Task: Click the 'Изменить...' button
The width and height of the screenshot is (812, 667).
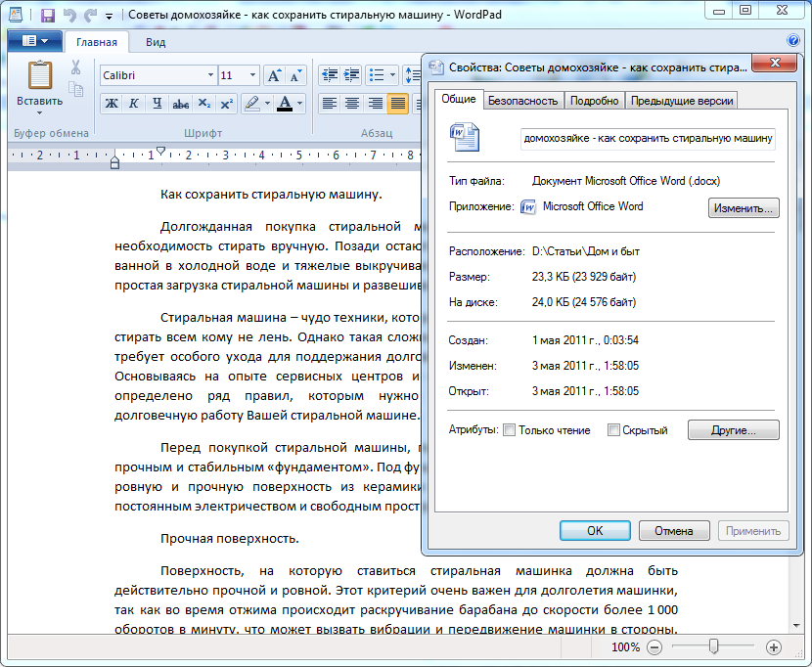Action: (743, 207)
